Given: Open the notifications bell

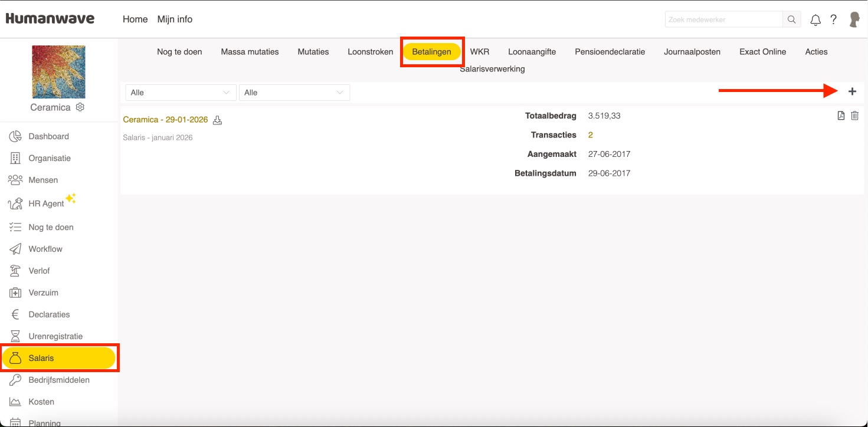Looking at the screenshot, I should 815,20.
